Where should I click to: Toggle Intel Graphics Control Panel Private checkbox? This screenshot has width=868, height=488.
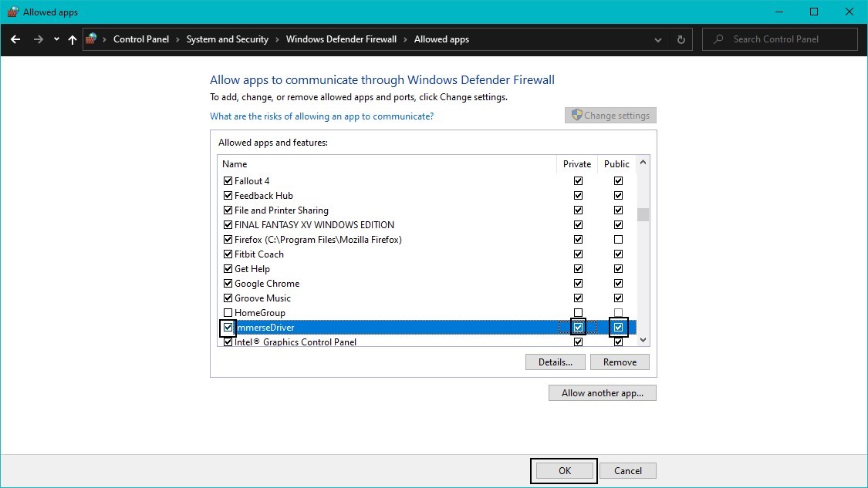(578, 342)
